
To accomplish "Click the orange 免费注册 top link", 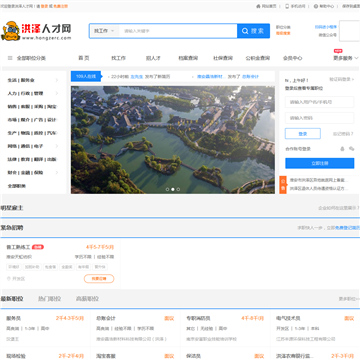I will coord(60,6).
